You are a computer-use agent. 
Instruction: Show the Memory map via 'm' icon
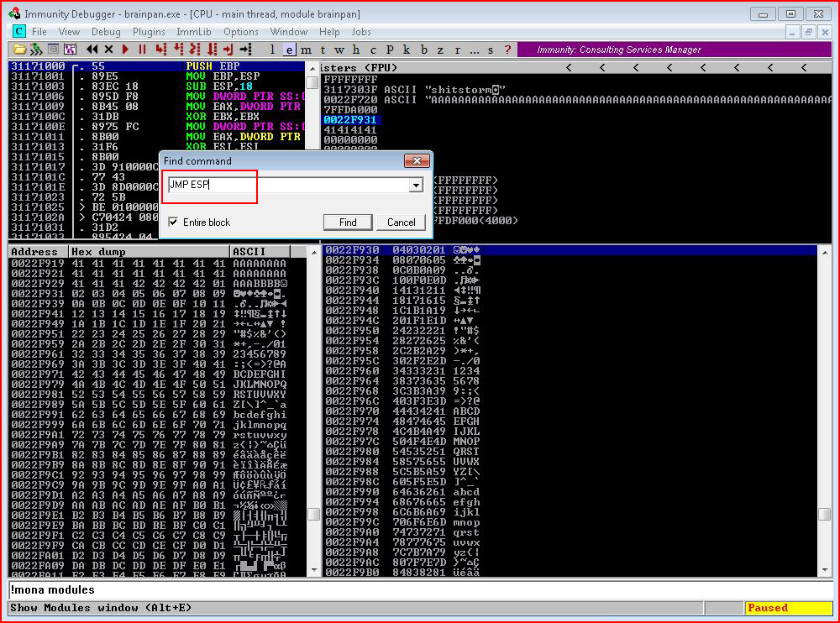coord(306,50)
